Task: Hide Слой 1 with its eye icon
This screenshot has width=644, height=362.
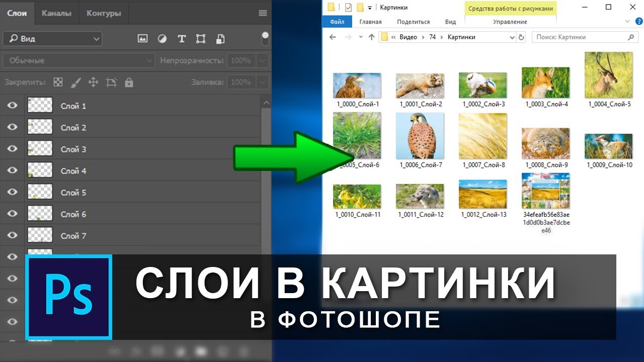Action: click(13, 106)
